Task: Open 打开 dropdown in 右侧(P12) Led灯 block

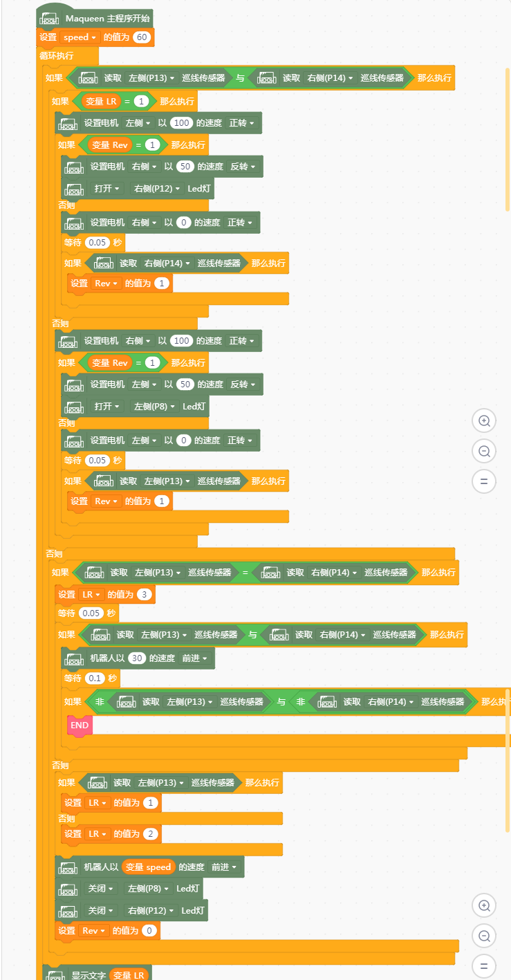Action: tap(107, 189)
